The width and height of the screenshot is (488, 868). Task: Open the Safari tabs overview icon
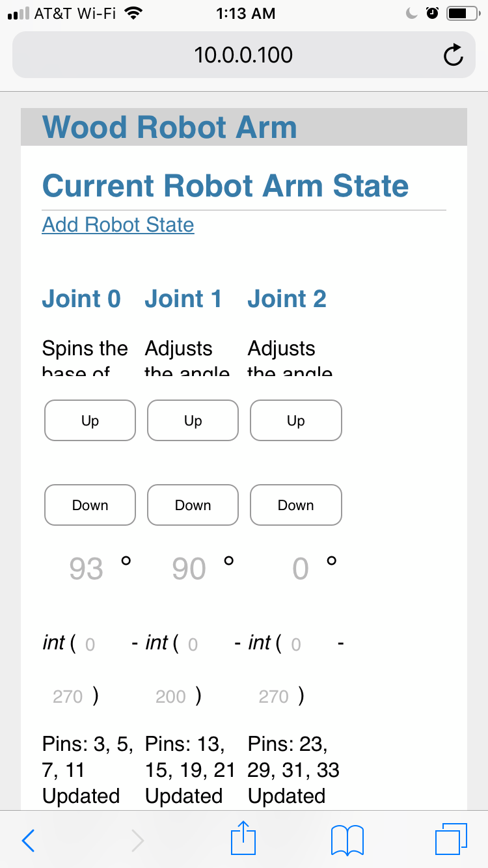(451, 839)
